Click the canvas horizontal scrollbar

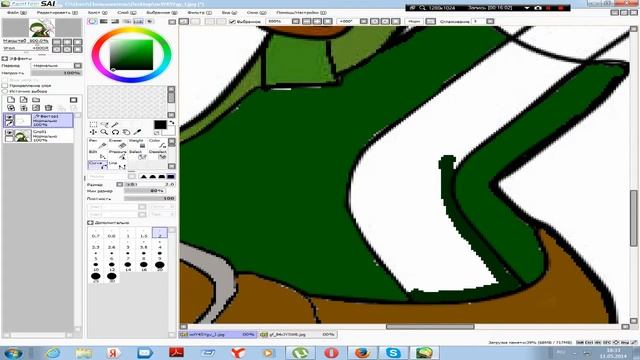[430, 327]
